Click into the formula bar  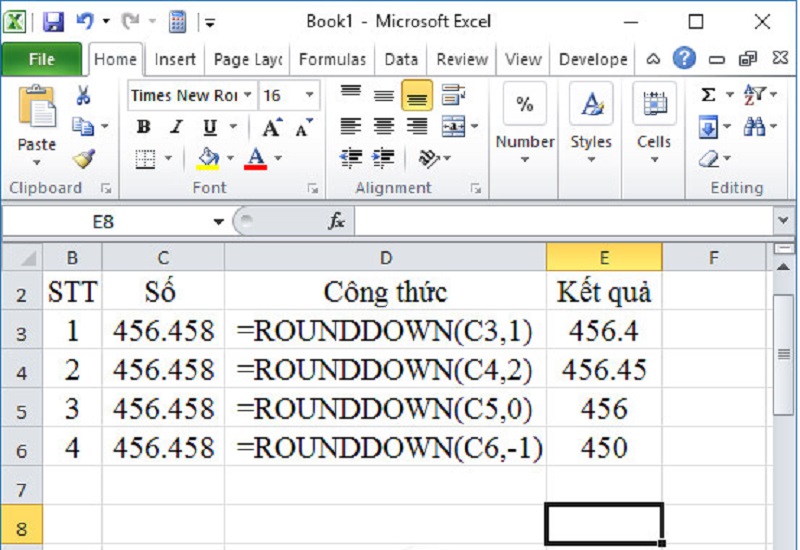click(564, 222)
